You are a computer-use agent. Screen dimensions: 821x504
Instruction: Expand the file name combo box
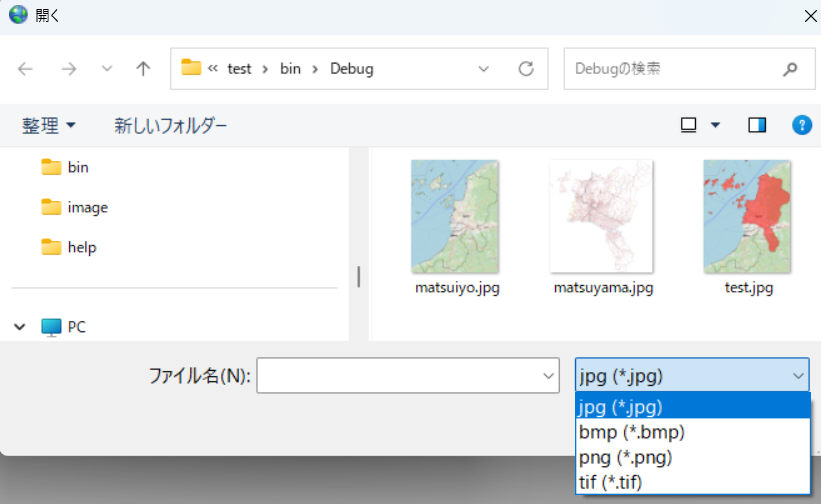coord(548,376)
